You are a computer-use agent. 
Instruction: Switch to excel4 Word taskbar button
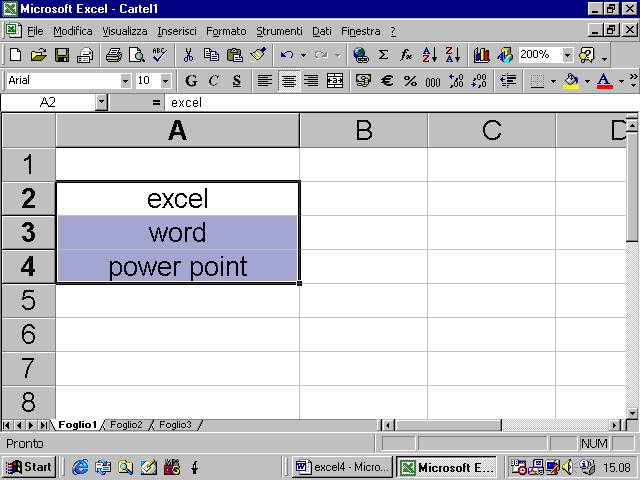(341, 467)
